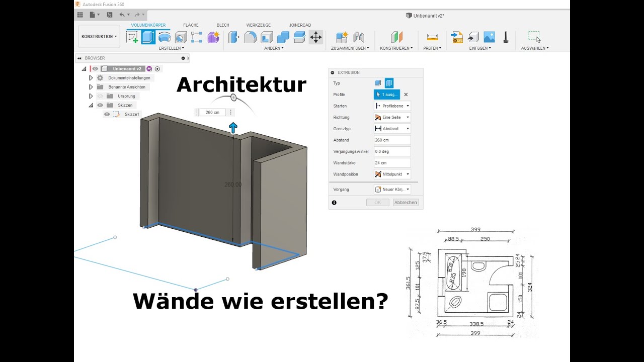Open the Starten Profilebene dropdown
The image size is (644, 362).
(x=392, y=106)
